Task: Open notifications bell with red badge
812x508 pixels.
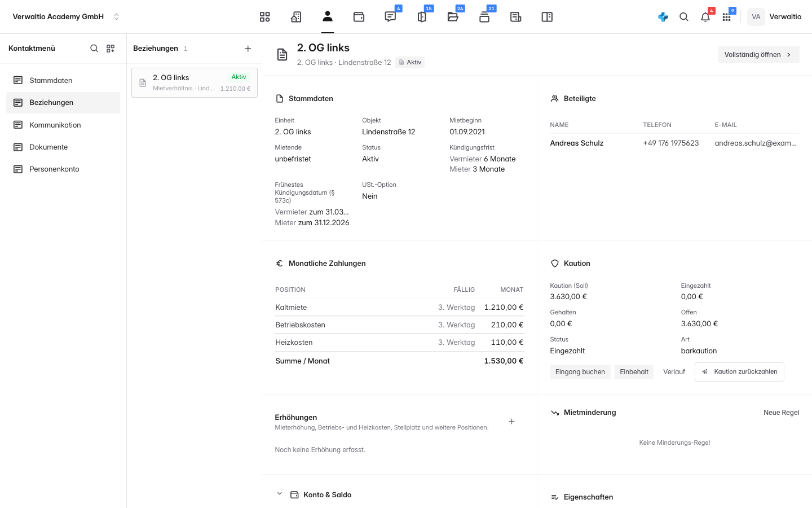Action: click(705, 17)
